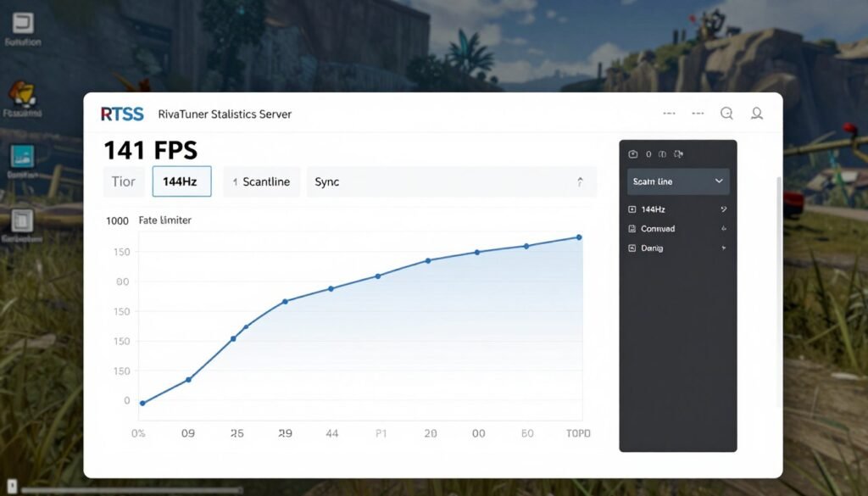Open the Sync dropdown arrow
The image size is (868, 496).
580,181
